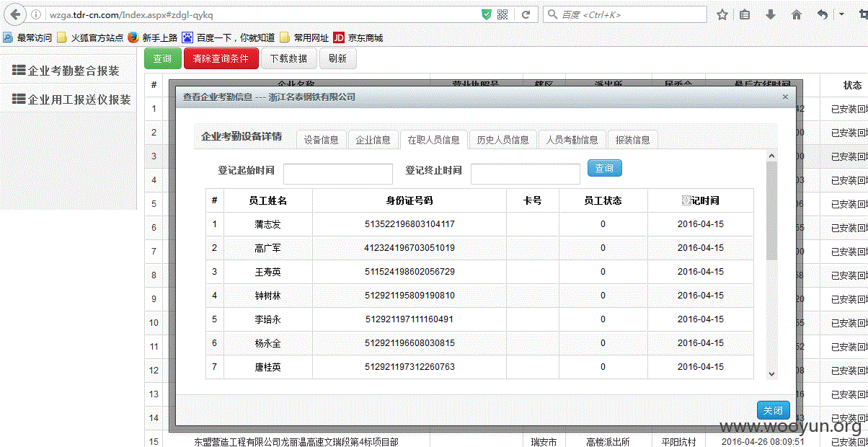
Task: Click the 下载数据 button
Action: coord(288,58)
